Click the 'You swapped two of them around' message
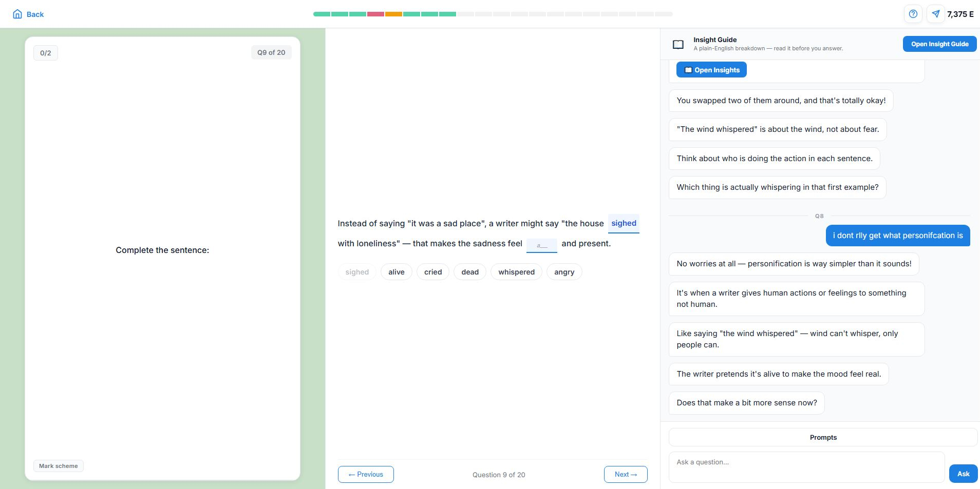 click(x=781, y=101)
